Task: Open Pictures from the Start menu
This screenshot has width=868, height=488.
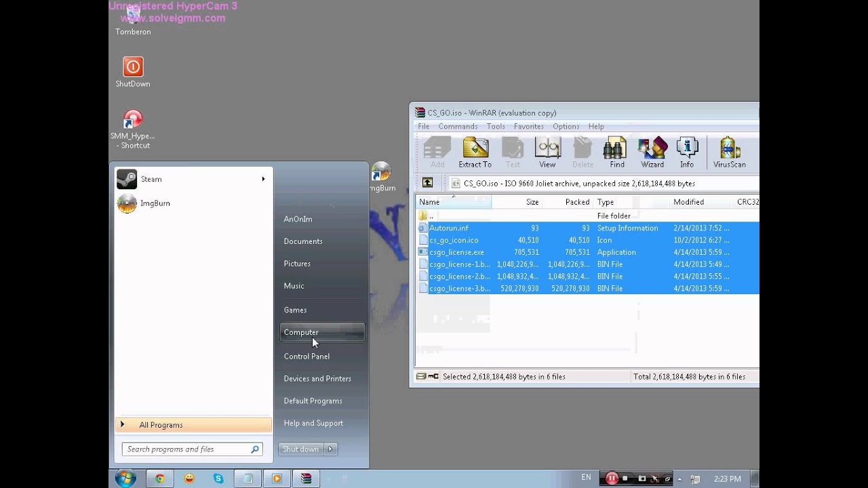Action: (297, 264)
